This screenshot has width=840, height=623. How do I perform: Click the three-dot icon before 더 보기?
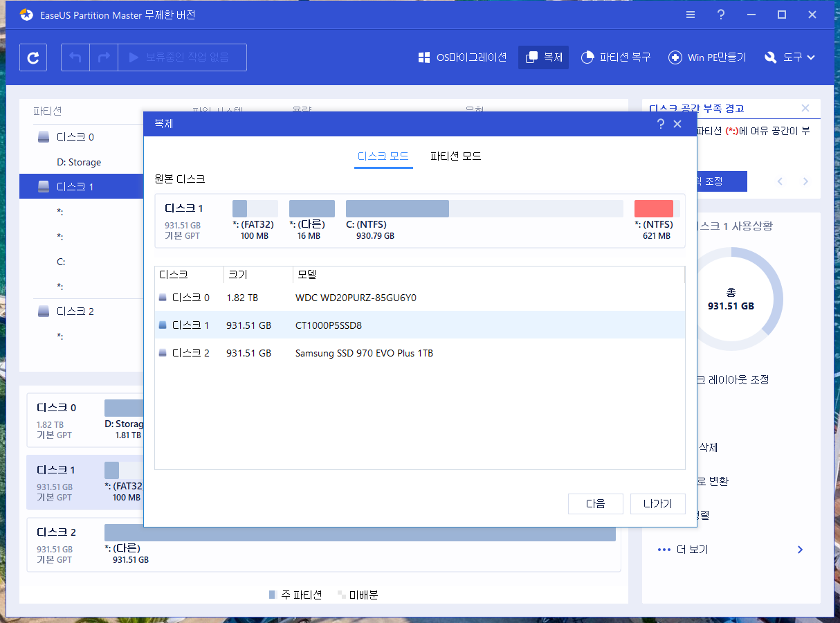664,550
